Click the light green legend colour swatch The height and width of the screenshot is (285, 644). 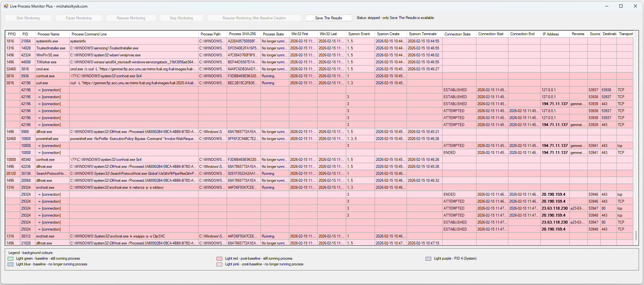coord(10,259)
